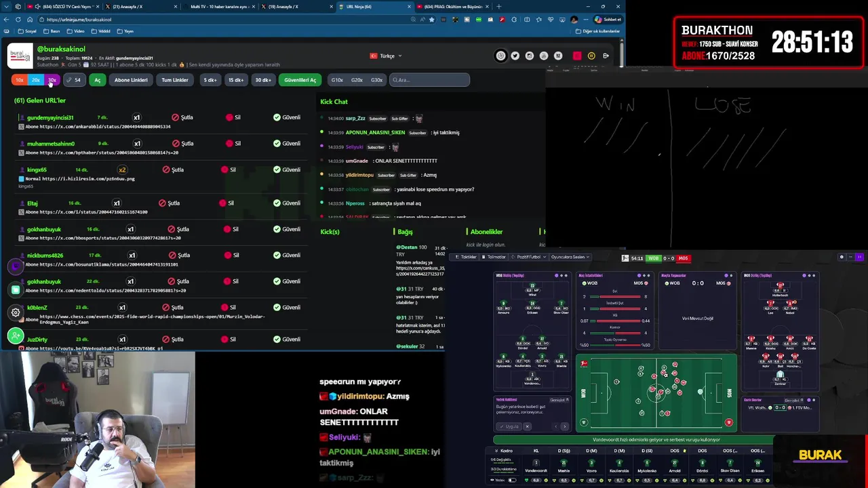The image size is (868, 488).
Task: Open the green chat floating icon on left
Action: click(16, 289)
